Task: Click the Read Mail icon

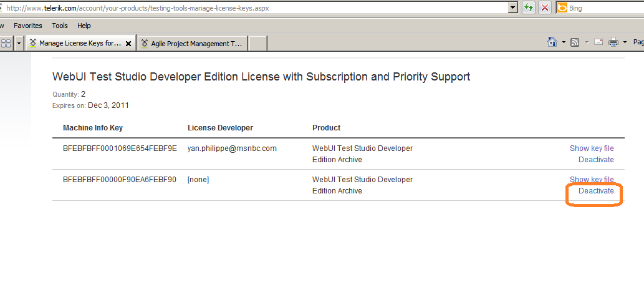Action: [598, 42]
